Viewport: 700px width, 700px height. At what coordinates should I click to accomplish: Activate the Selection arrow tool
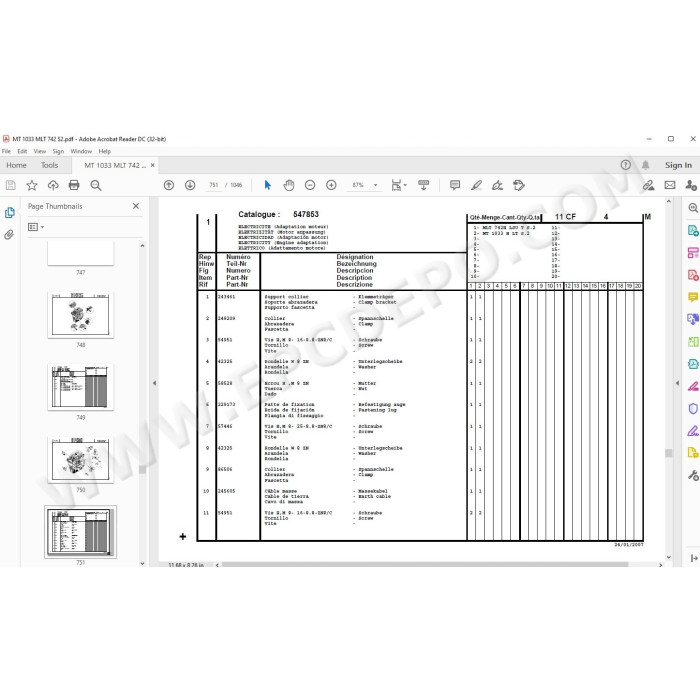coord(267,185)
